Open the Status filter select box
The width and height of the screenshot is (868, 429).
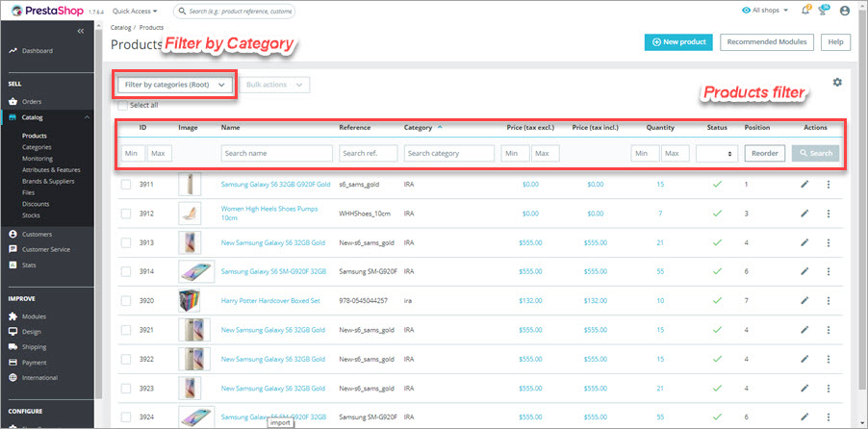[717, 153]
